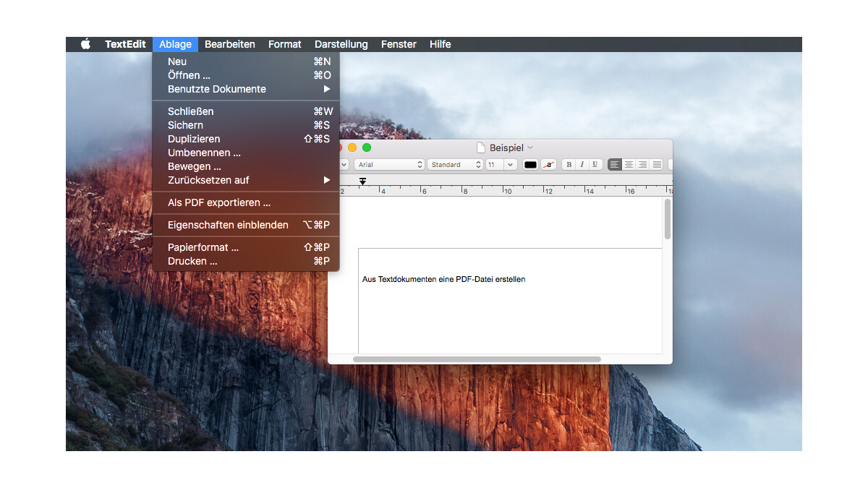Toggle italic formatting

coord(582,165)
